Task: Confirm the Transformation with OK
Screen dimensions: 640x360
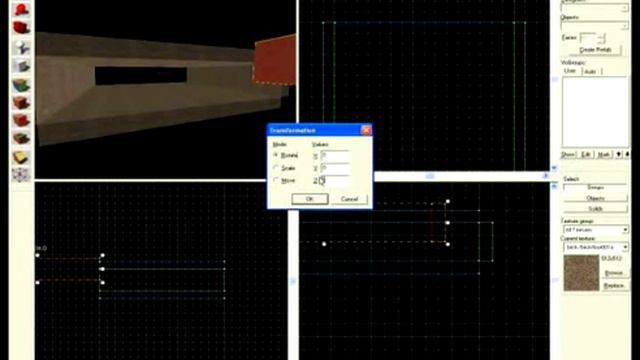Action: (310, 199)
